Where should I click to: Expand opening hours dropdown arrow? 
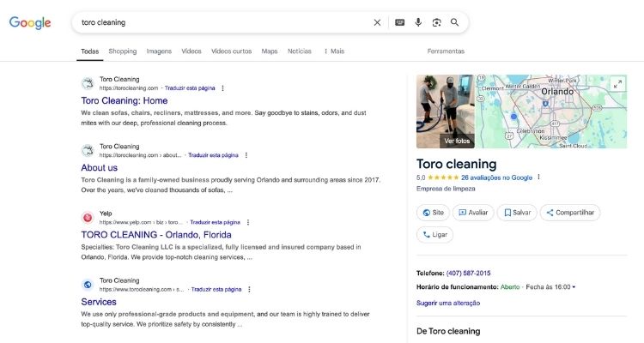(x=574, y=287)
